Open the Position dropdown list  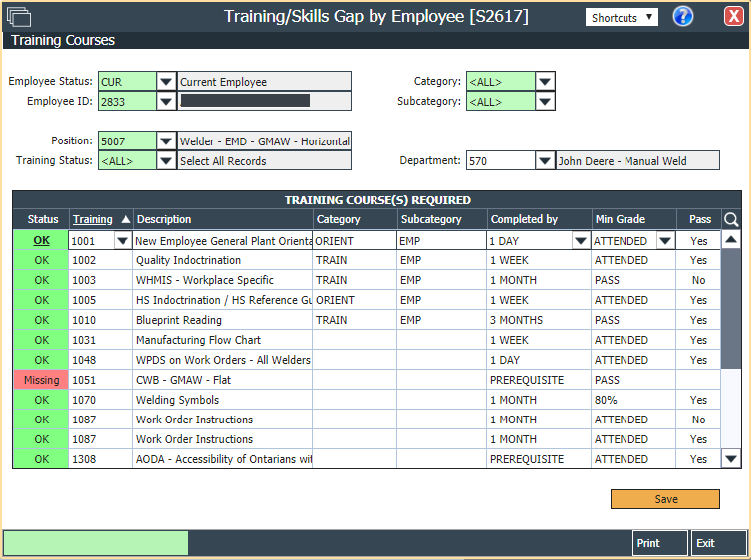(x=166, y=141)
